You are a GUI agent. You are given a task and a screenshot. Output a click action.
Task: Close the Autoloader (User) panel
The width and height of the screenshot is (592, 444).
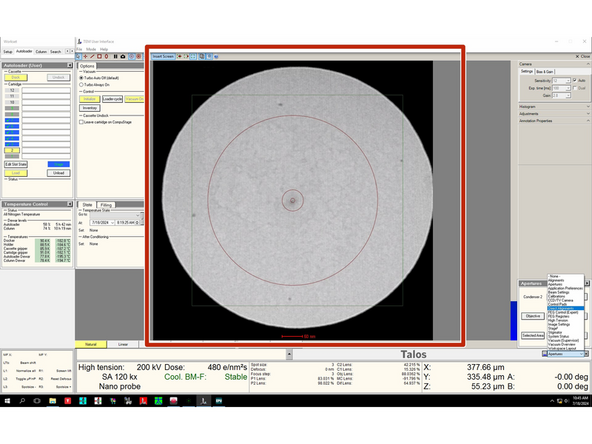(69, 65)
